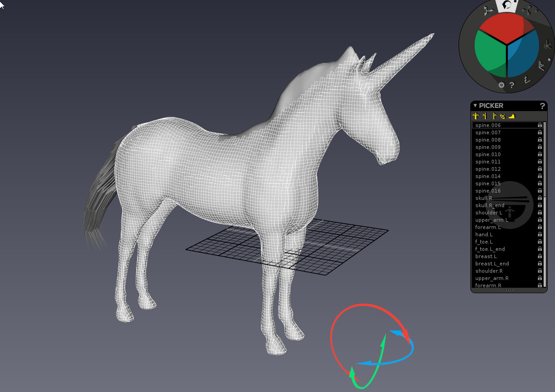This screenshot has width=555, height=392.
Task: Select the rotate mode at wheel top
Action: click(506, 5)
